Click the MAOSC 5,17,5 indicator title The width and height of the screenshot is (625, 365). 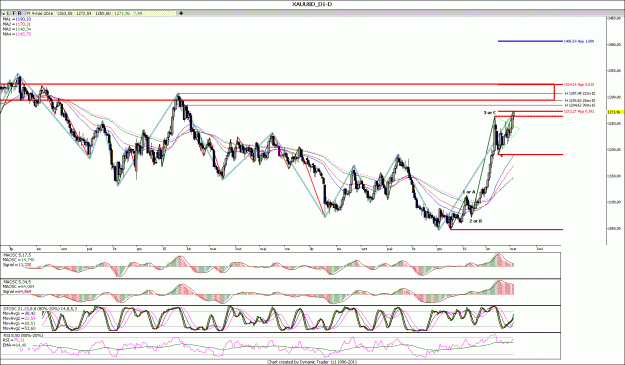coord(17,255)
